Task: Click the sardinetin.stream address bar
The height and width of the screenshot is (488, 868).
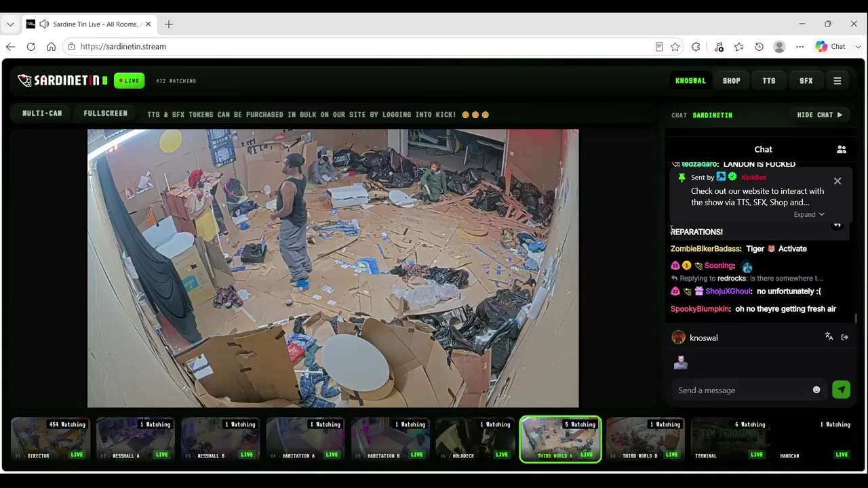Action: (359, 47)
